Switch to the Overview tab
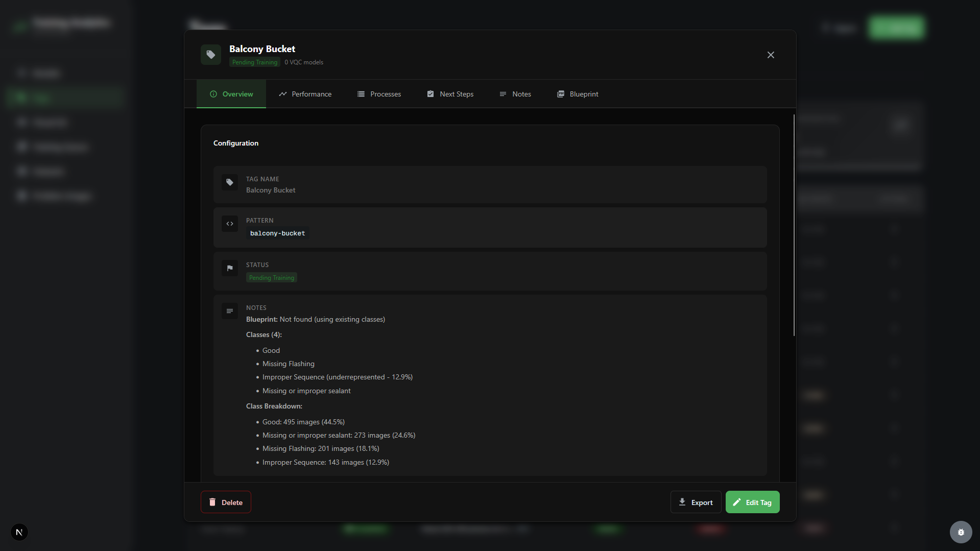 [x=231, y=94]
